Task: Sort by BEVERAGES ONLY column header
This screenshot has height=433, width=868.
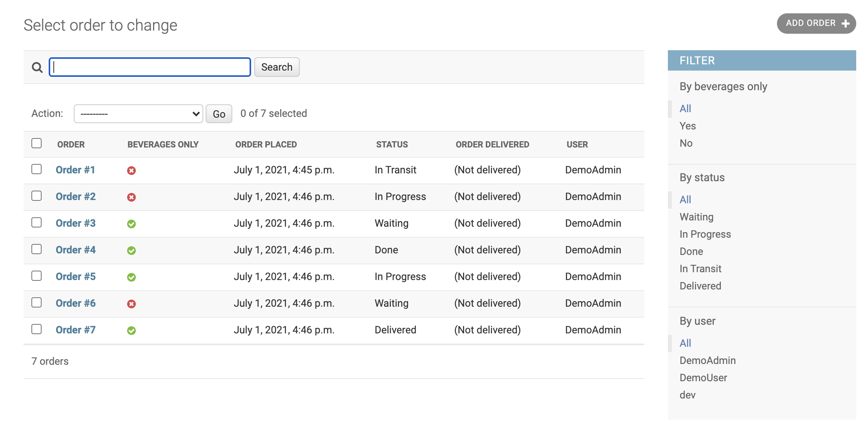Action: (163, 144)
